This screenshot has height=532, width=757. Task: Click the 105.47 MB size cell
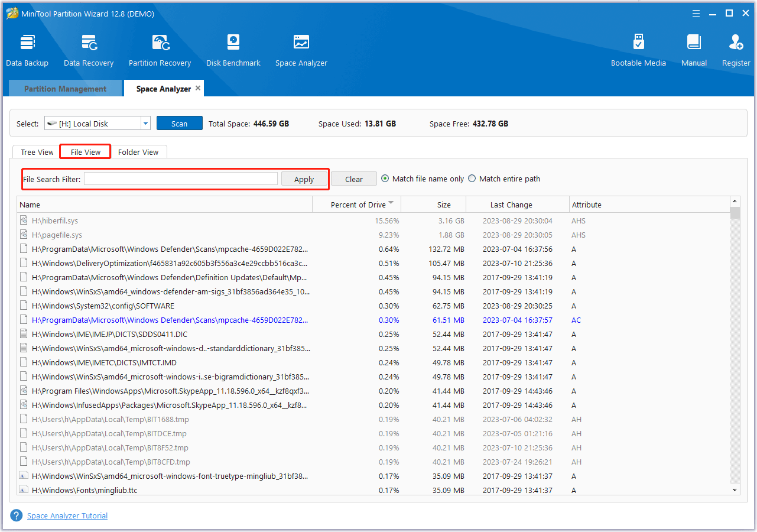tap(446, 263)
